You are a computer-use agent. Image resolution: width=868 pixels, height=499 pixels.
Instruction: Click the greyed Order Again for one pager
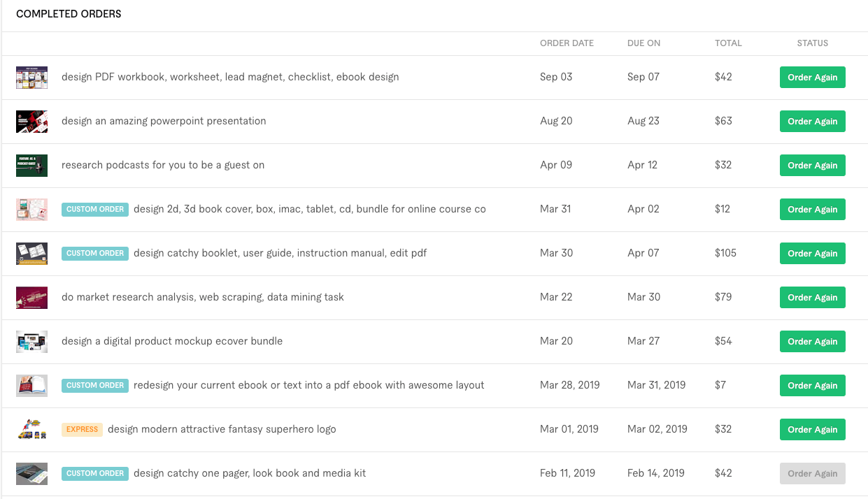[x=812, y=474]
